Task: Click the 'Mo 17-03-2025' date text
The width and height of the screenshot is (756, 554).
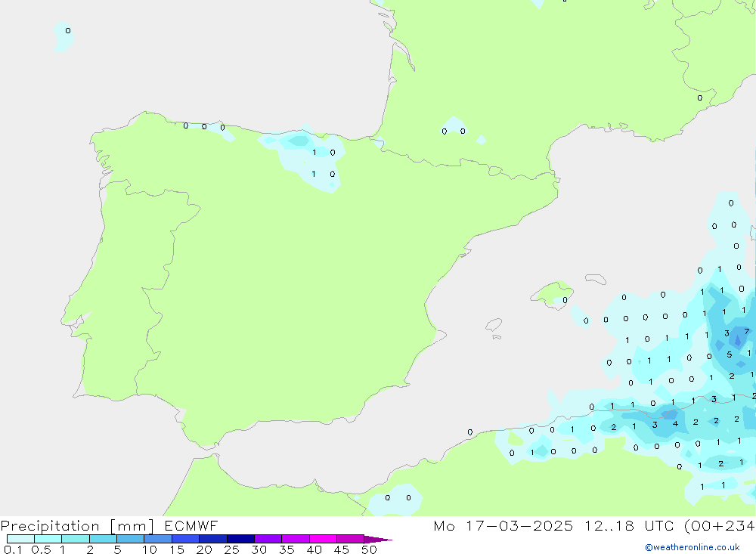Action: click(503, 525)
